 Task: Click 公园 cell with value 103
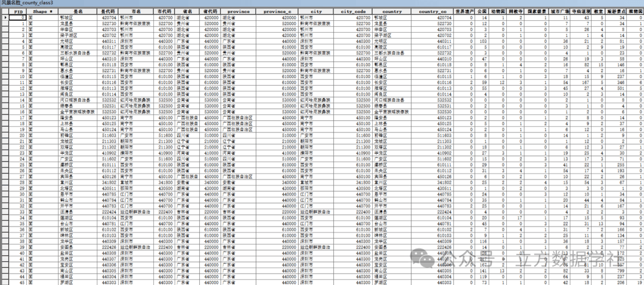pyautogui.click(x=482, y=41)
